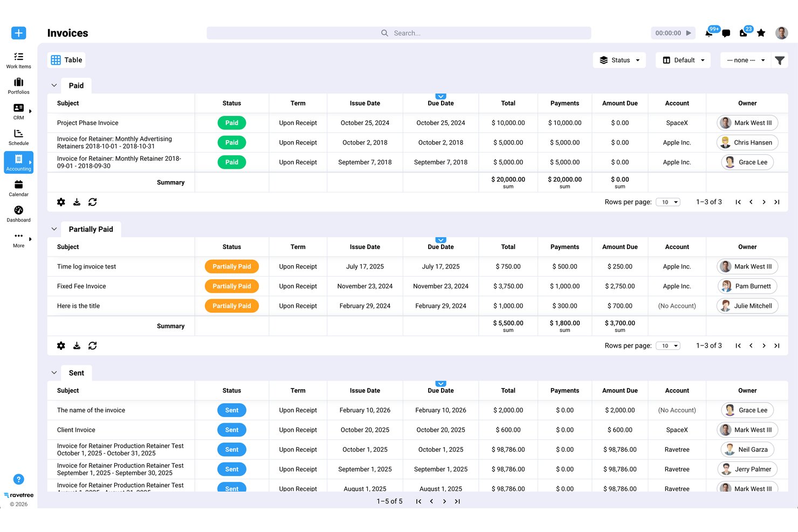Image resolution: width=798 pixels, height=532 pixels.
Task: Change rows per page in Paid table
Action: (668, 202)
